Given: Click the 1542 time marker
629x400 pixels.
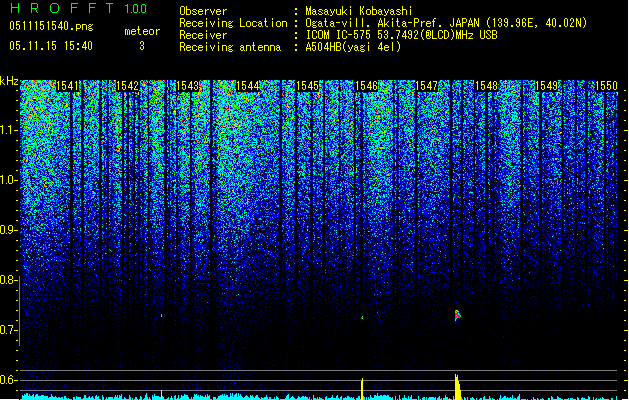Looking at the screenshot, I should (127, 86).
